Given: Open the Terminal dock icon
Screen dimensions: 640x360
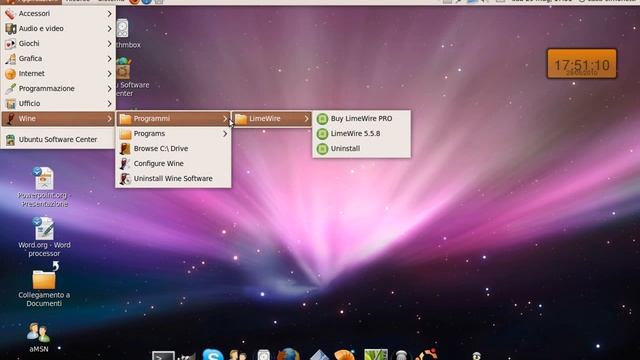Looking at the screenshot, I should click(x=163, y=356).
